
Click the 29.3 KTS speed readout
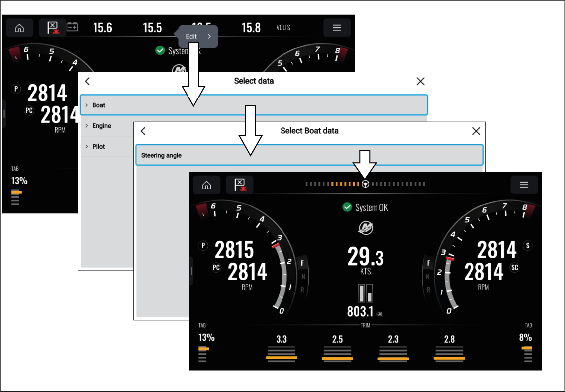point(365,259)
